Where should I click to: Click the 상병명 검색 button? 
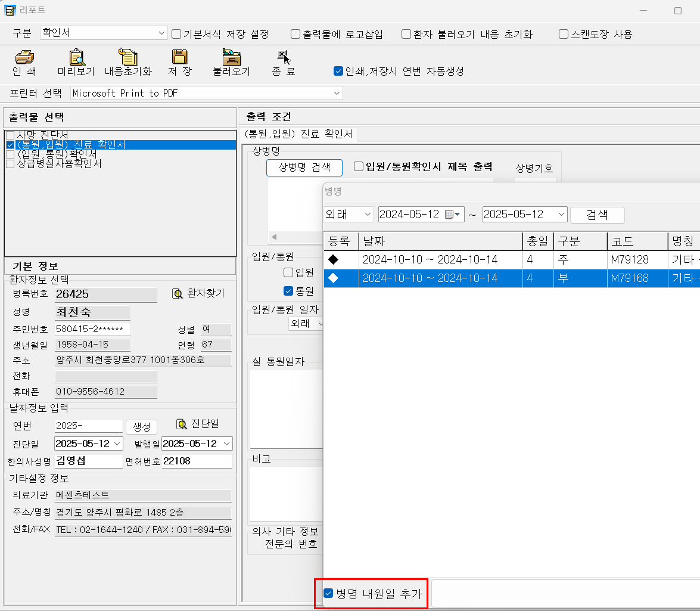[304, 168]
